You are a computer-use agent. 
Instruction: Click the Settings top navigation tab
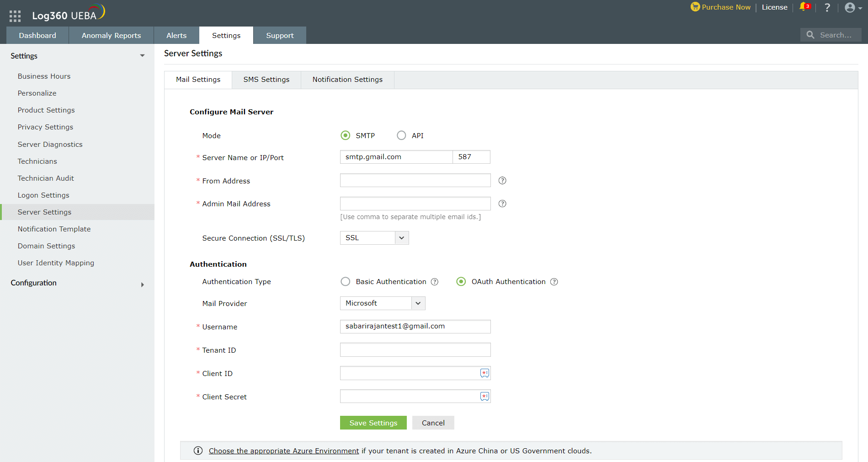[x=226, y=35]
